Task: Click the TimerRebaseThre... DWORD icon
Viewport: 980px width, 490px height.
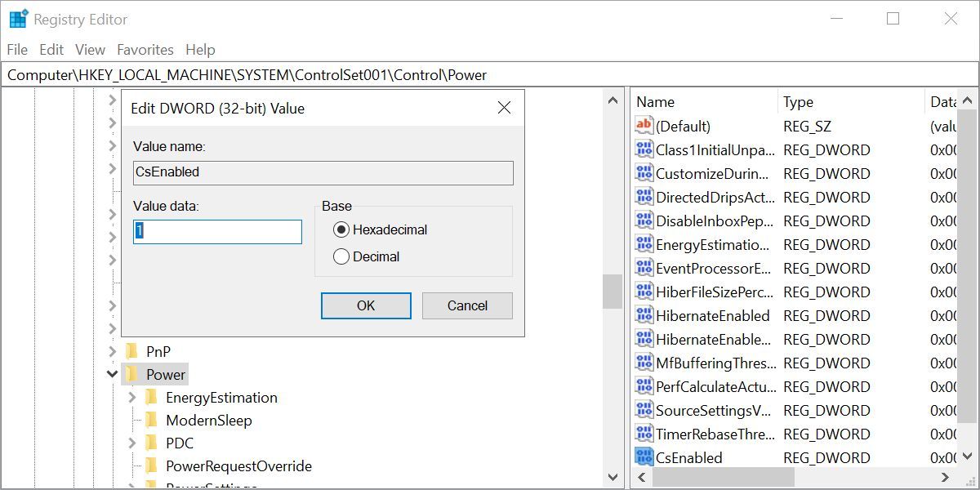Action: point(644,434)
